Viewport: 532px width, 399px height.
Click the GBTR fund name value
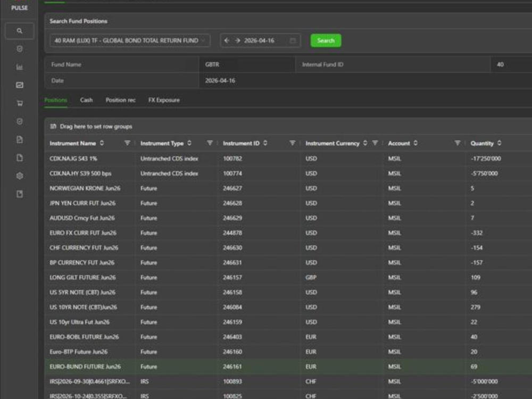212,64
